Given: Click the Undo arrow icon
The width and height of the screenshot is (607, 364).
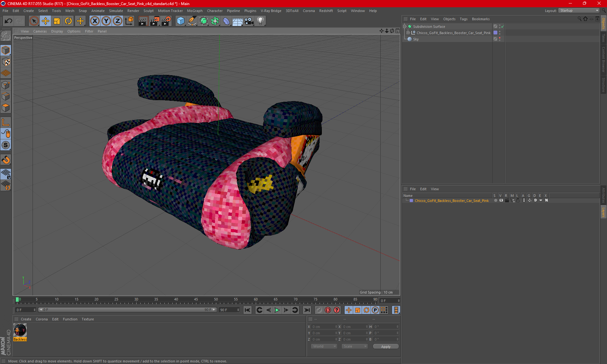Looking at the screenshot, I should 9,21.
